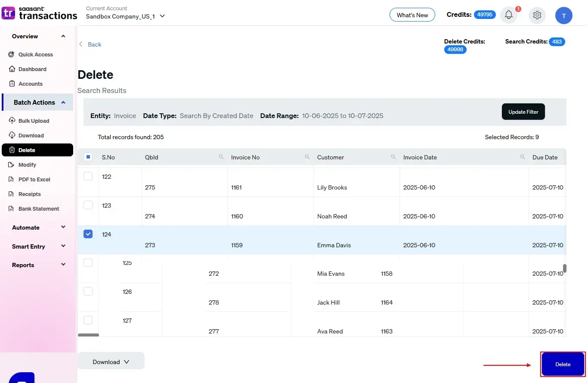Screen dimensions: 588x383
Task: Uncheck the checkbox for row 124
Action: coord(88,234)
